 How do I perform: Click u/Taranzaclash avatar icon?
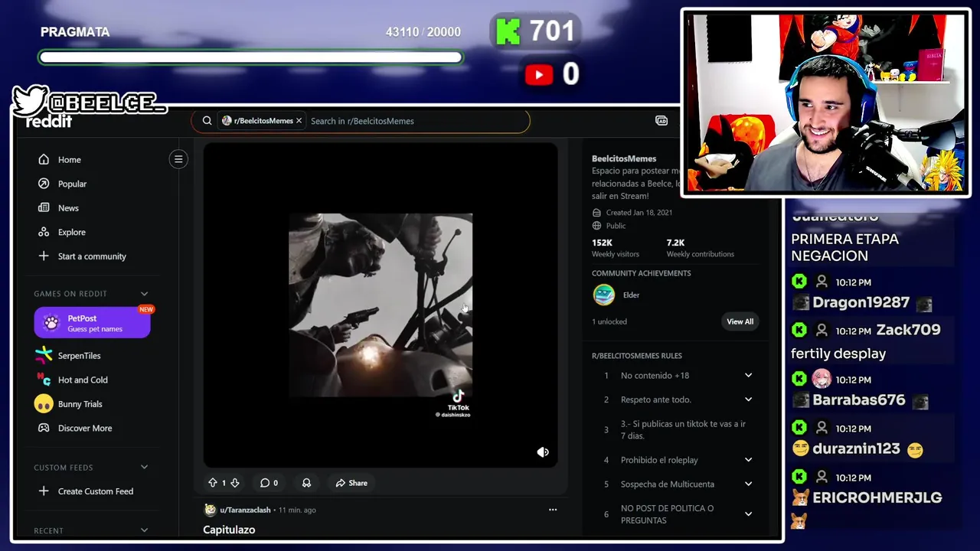[x=210, y=510]
